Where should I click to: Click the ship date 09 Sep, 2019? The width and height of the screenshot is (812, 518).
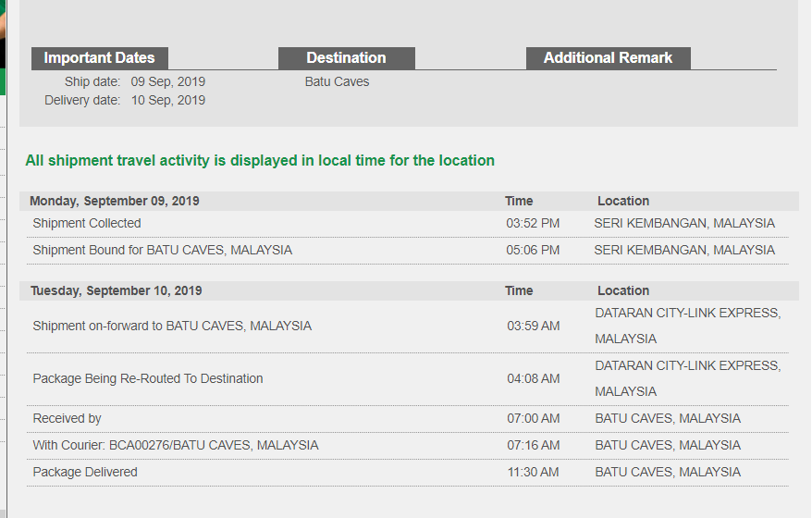tap(167, 81)
